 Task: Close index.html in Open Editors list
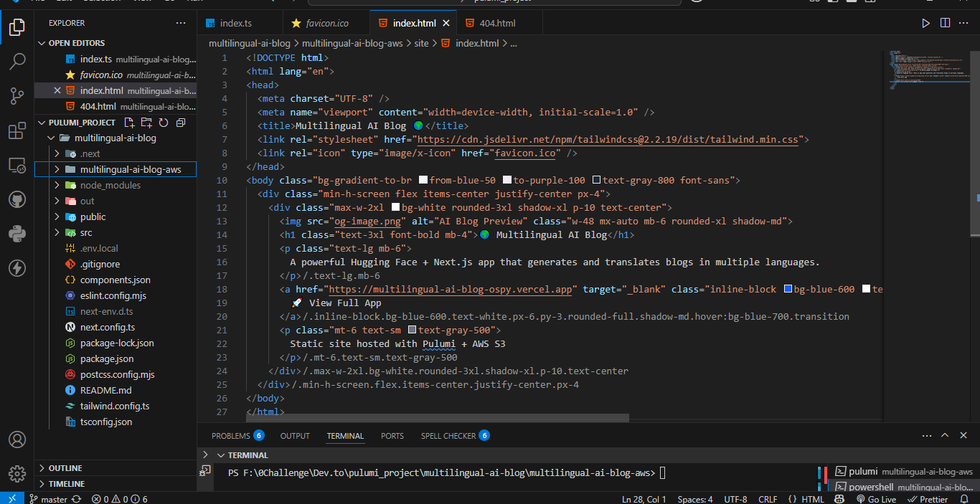pos(57,90)
